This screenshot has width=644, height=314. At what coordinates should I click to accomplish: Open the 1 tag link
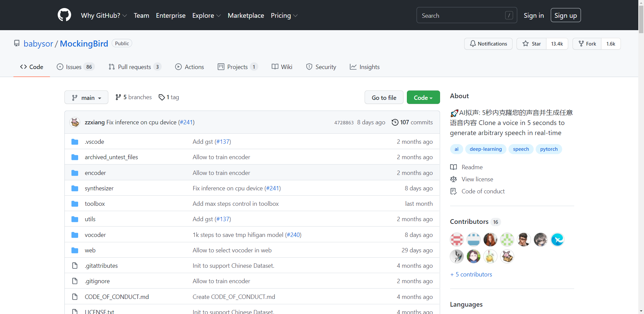pos(169,97)
